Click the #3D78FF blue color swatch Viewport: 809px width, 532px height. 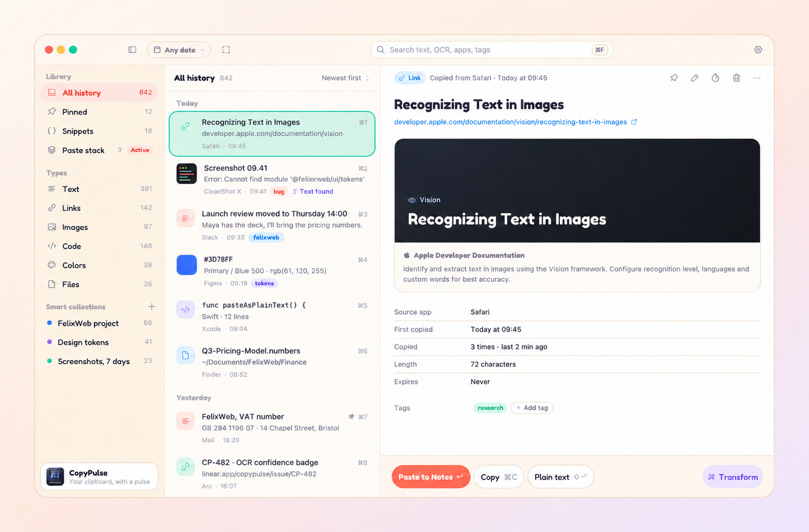pyautogui.click(x=186, y=265)
